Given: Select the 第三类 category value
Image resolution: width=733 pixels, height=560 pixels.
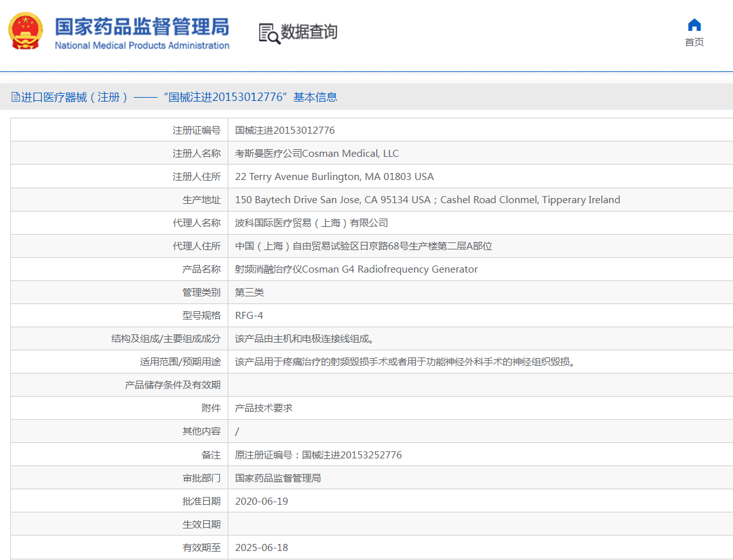Looking at the screenshot, I should [249, 292].
